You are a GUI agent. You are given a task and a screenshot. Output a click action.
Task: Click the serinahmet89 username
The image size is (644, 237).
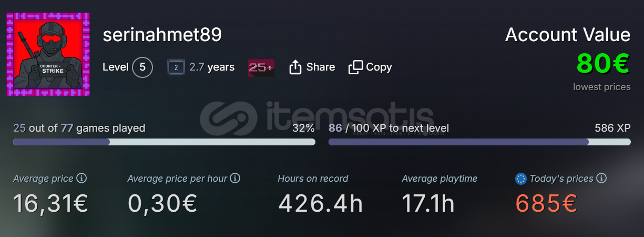pyautogui.click(x=162, y=35)
